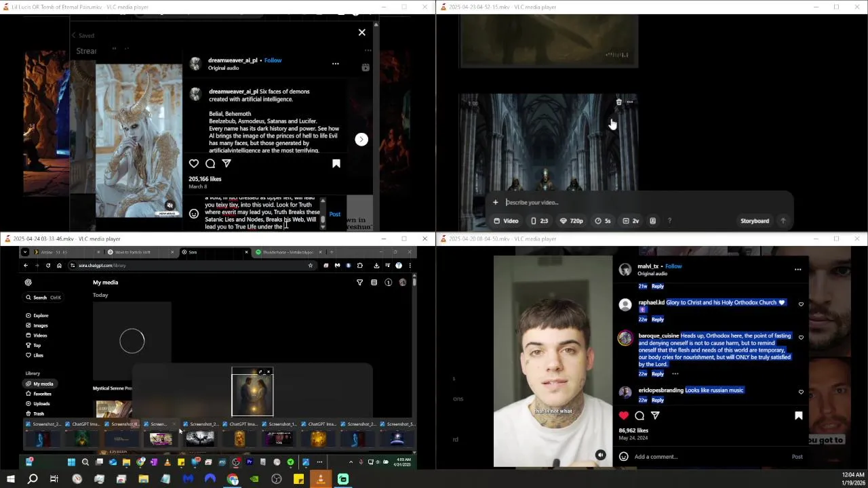Unmute the demon reel audio

pos(170,205)
